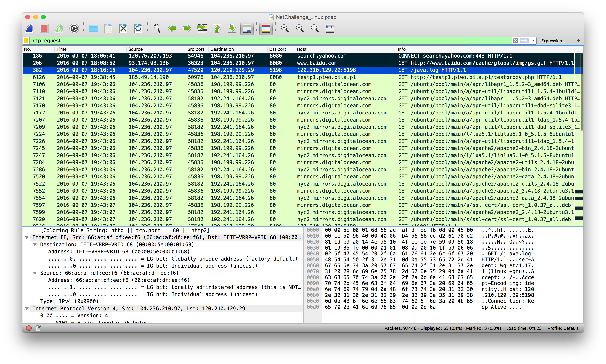606x364 pixels.
Task: Close this capture file
Action: coord(123,28)
